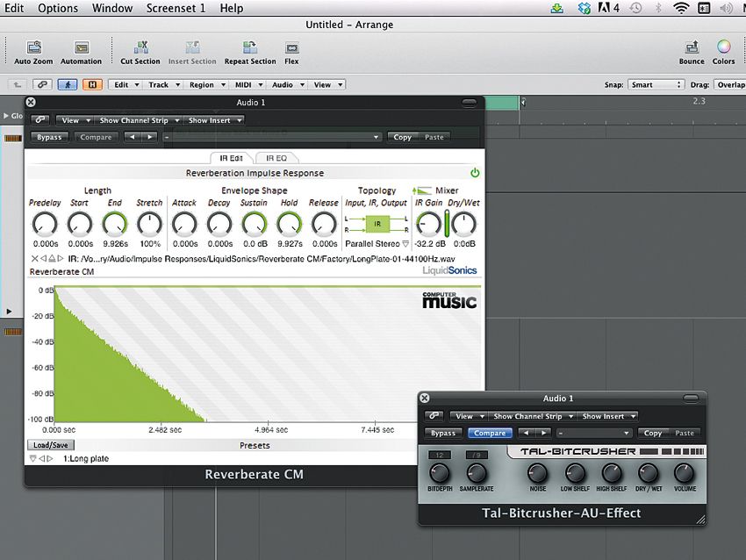Click the Repeat Section toolbar icon
Screen dimensions: 746x560
(249, 53)
